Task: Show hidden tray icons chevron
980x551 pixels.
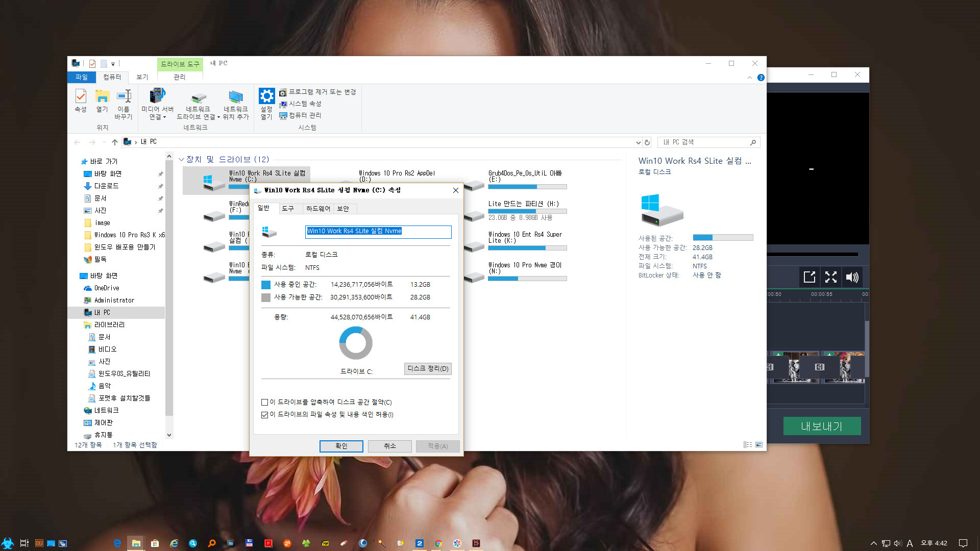Action: [873, 543]
